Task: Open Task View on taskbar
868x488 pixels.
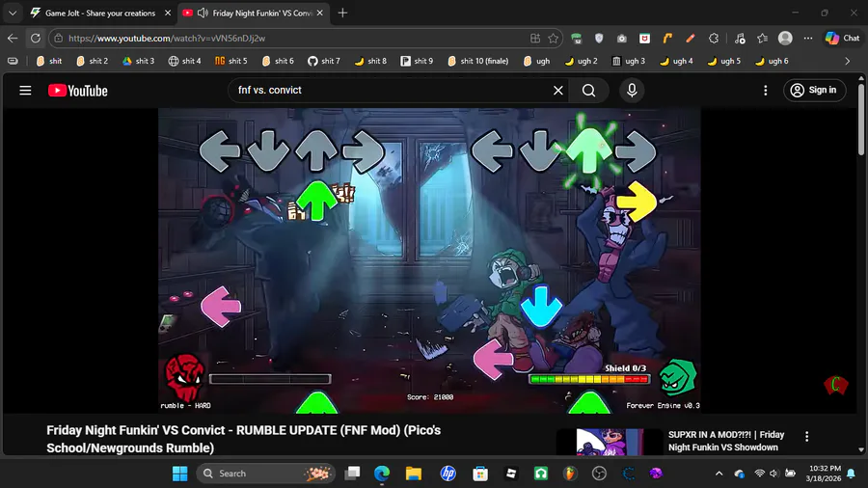Action: point(352,474)
